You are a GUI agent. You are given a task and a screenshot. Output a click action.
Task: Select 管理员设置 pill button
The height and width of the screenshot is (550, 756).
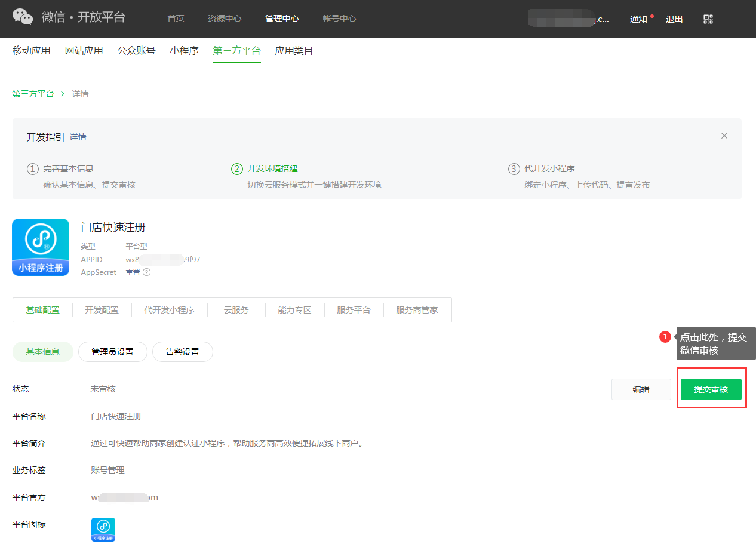tap(112, 352)
